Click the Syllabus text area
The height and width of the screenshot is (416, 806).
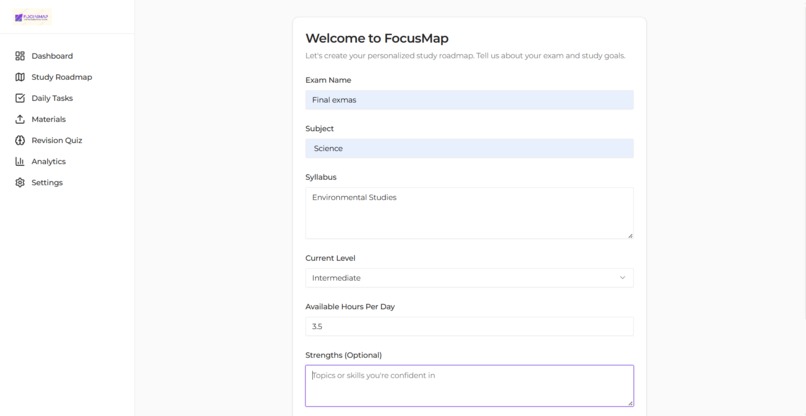pos(469,213)
